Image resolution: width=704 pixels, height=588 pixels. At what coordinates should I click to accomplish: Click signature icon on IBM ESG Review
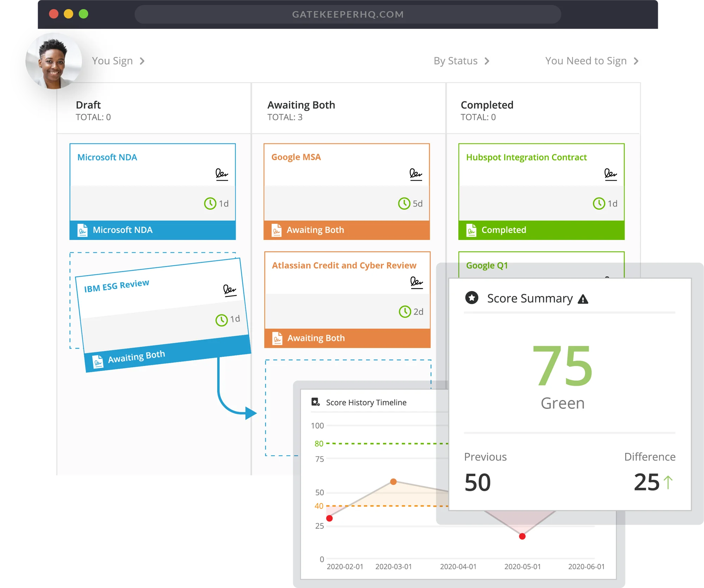coord(230,290)
